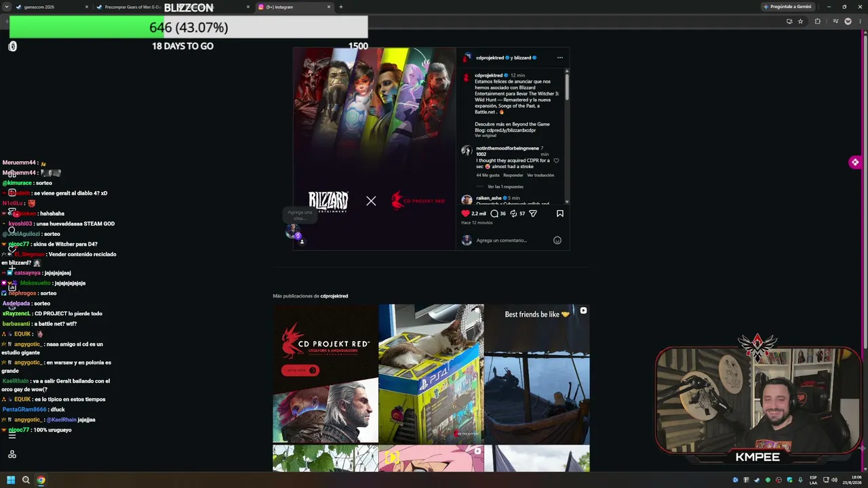
Task: Click '44 Me gusta' on the comment
Action: (x=488, y=175)
